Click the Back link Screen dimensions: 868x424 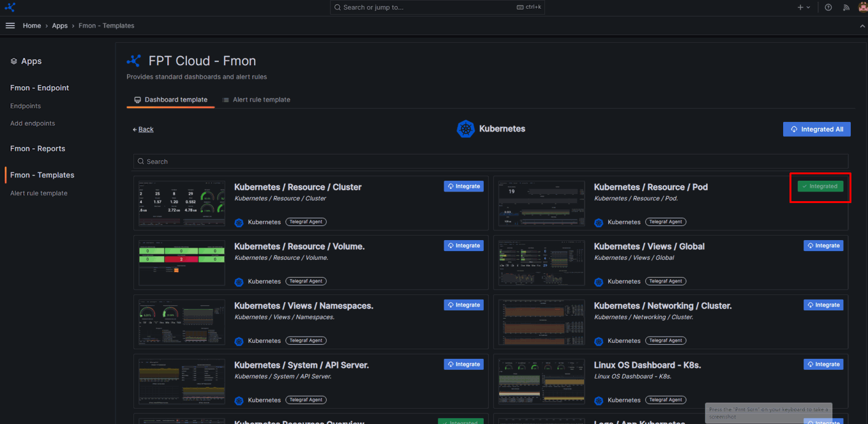[x=143, y=129]
